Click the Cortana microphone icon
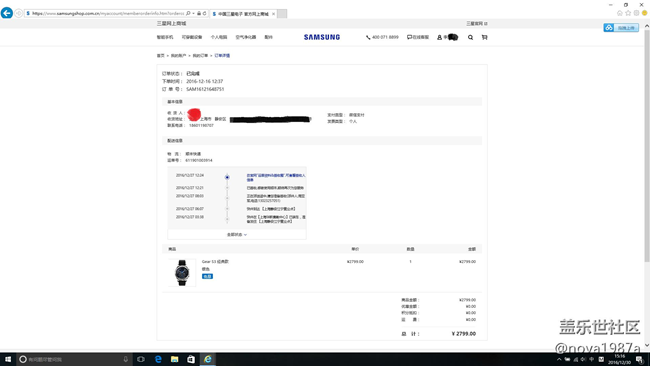 pos(126,359)
